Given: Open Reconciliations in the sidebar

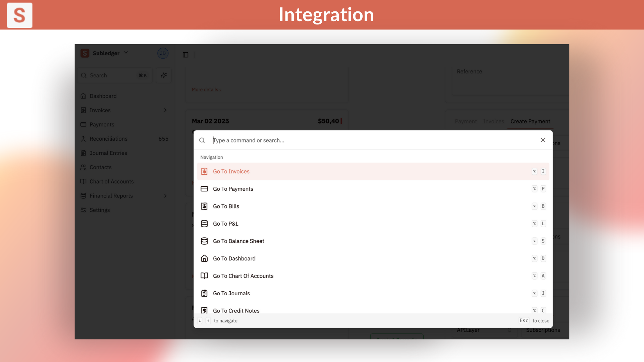Looking at the screenshot, I should click(x=108, y=139).
